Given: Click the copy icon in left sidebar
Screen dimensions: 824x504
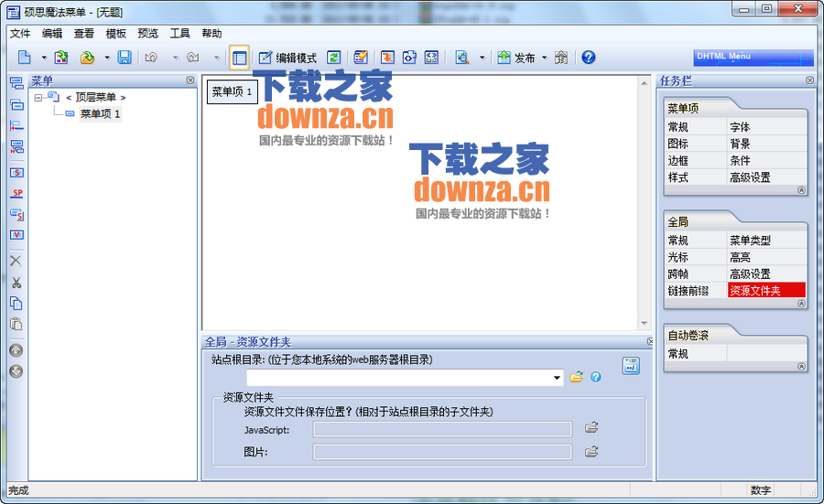Looking at the screenshot, I should [x=16, y=304].
